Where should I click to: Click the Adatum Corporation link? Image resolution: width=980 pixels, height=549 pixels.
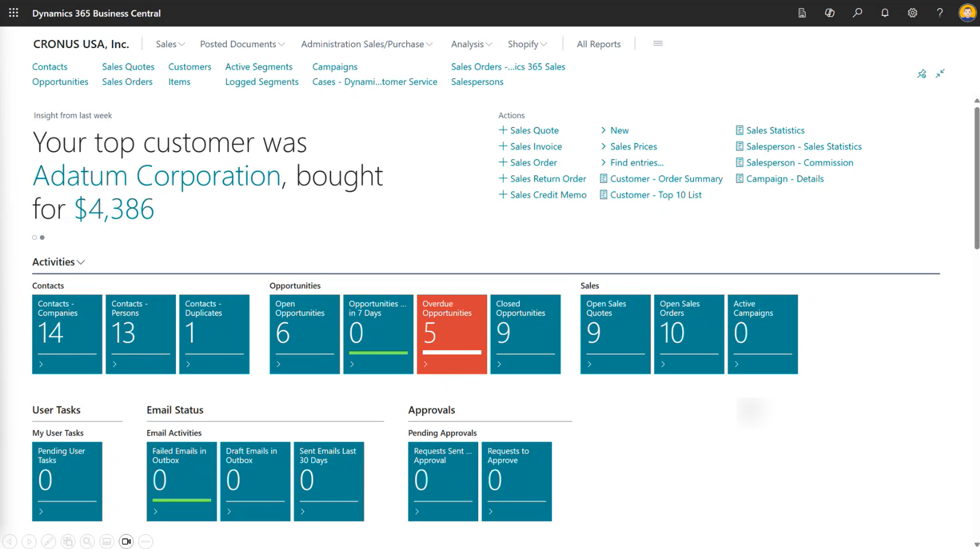(156, 175)
